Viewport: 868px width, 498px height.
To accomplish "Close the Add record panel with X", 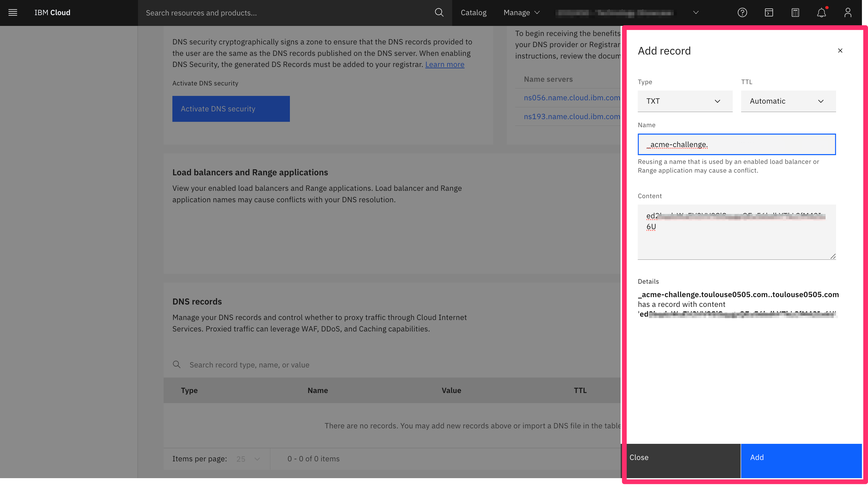I will pos(840,50).
